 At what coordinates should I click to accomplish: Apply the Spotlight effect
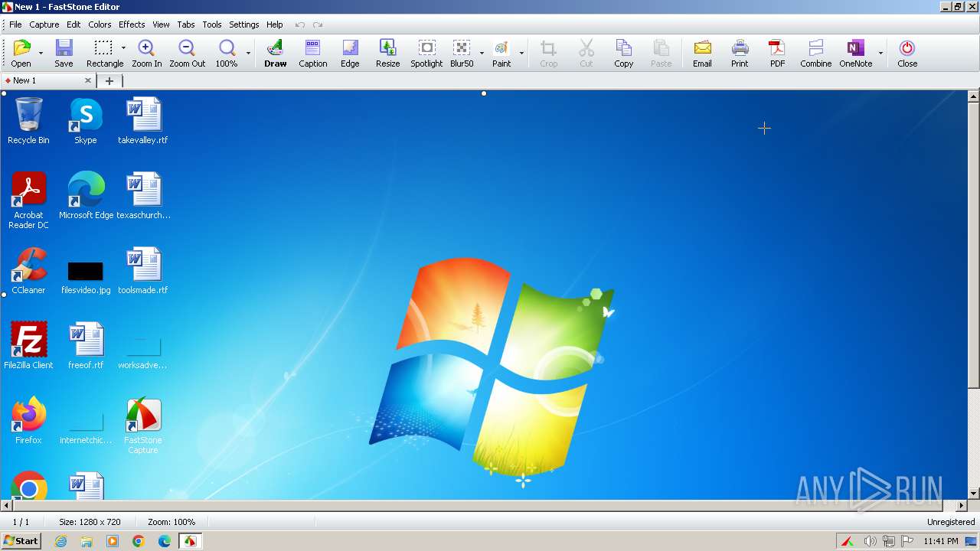(426, 54)
